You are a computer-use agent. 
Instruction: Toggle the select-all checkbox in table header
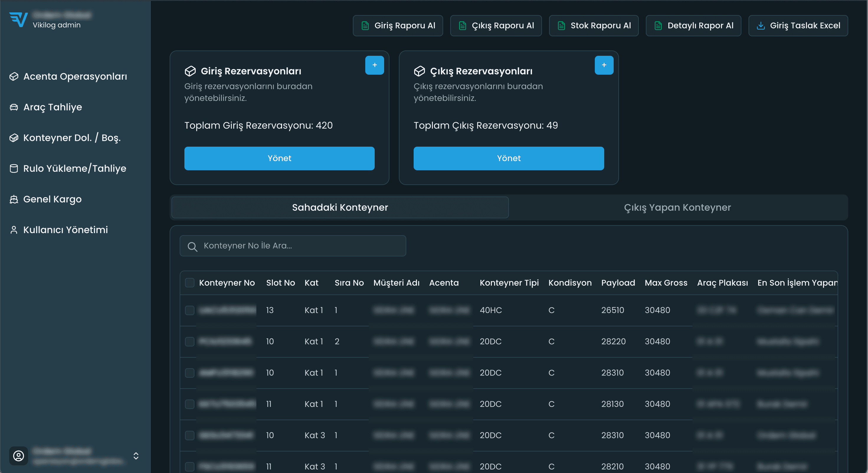click(190, 283)
